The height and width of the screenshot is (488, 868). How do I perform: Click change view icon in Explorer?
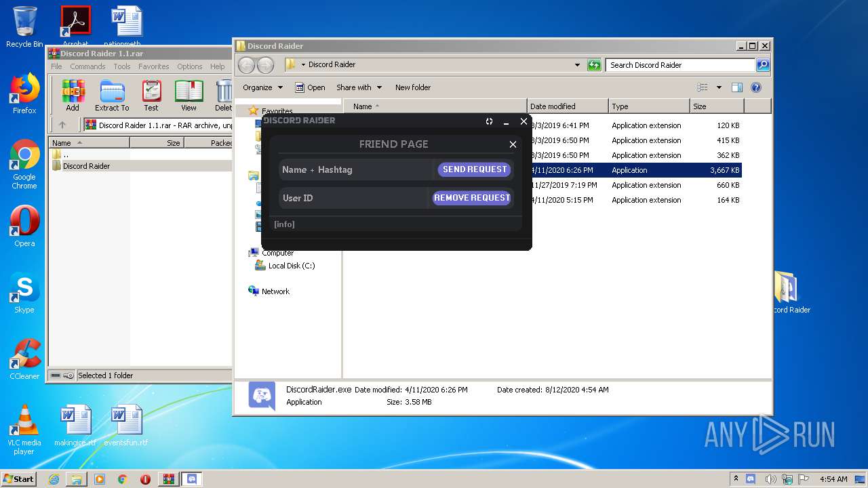coord(703,87)
